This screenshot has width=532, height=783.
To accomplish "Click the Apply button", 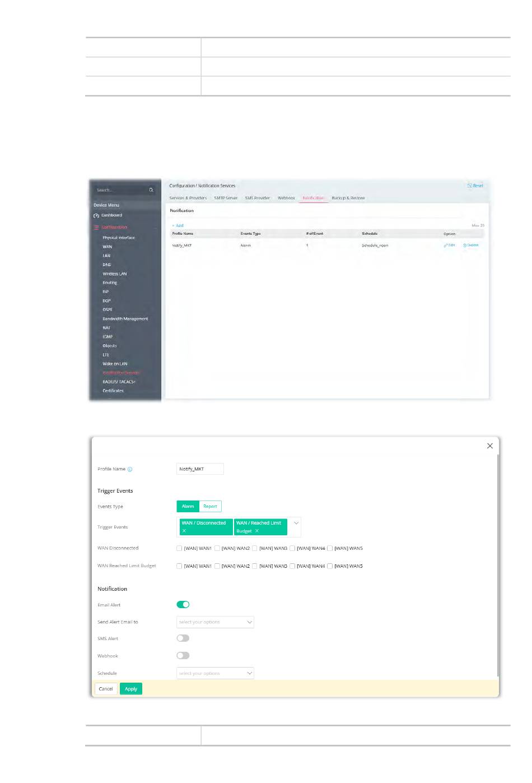I will [x=131, y=689].
